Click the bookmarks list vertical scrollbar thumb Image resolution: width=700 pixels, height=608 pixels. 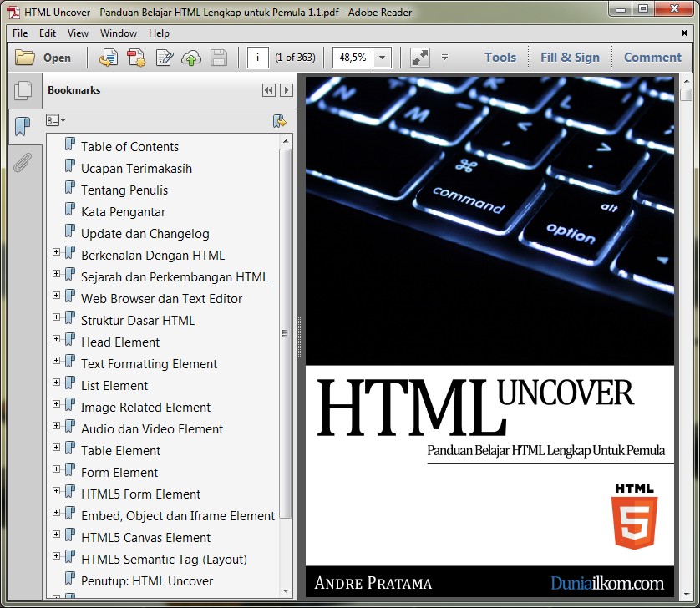[x=285, y=333]
